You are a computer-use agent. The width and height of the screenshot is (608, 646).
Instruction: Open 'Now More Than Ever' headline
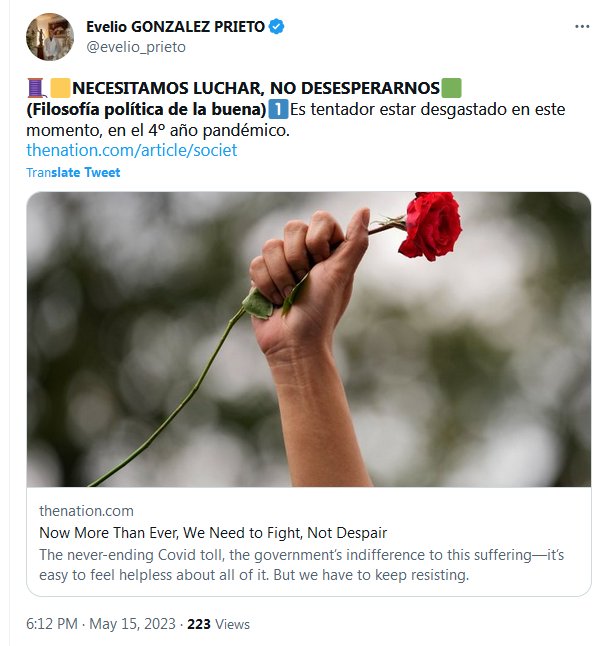tap(212, 533)
